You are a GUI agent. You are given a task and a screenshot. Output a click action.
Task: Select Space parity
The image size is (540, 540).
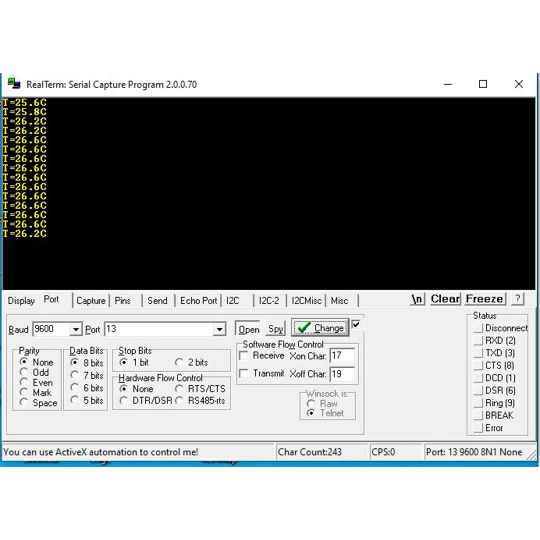39,403
